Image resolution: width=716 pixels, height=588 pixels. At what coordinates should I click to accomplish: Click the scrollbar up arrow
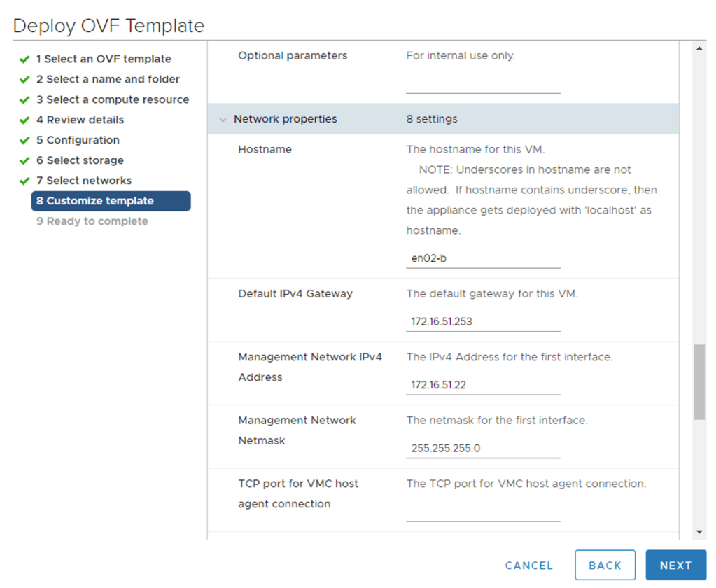tap(699, 48)
